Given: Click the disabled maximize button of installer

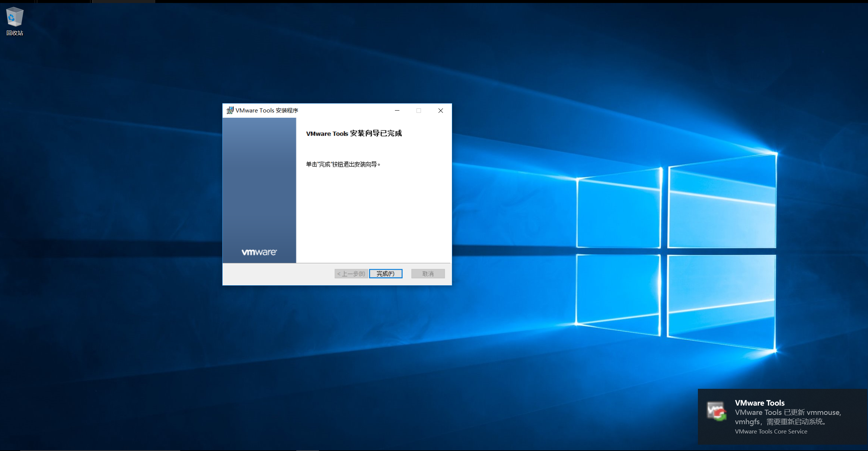Looking at the screenshot, I should 419,111.
